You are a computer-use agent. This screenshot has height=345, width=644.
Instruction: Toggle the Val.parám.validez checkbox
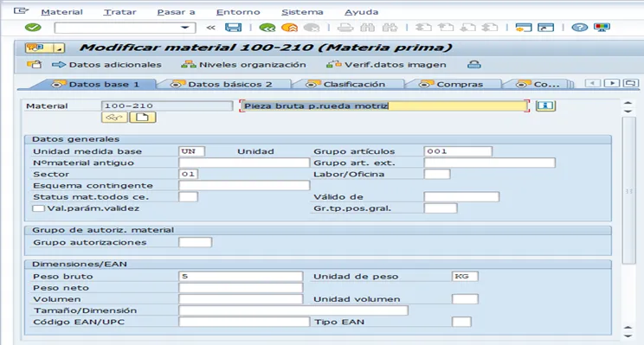pyautogui.click(x=38, y=208)
